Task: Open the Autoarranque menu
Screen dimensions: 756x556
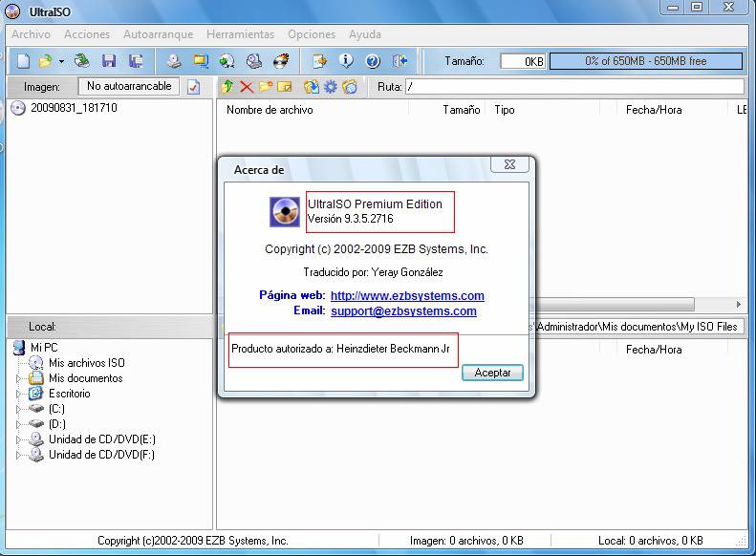Action: [158, 34]
